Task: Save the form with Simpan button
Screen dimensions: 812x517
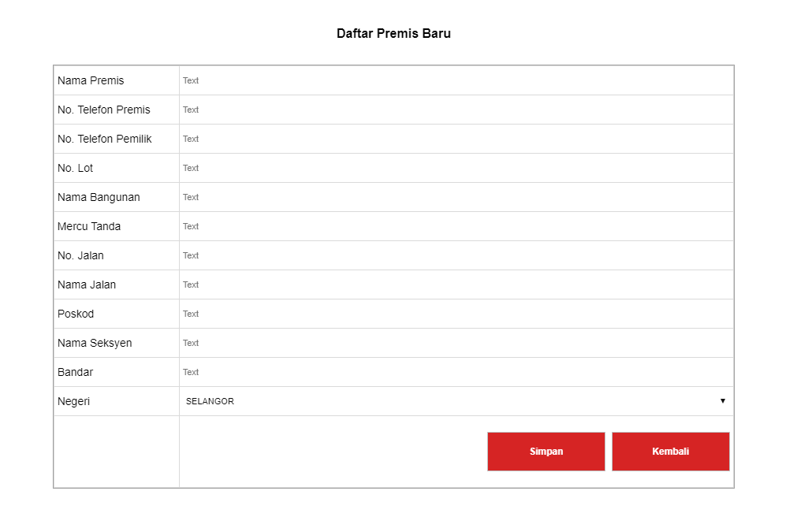Action: (x=546, y=452)
